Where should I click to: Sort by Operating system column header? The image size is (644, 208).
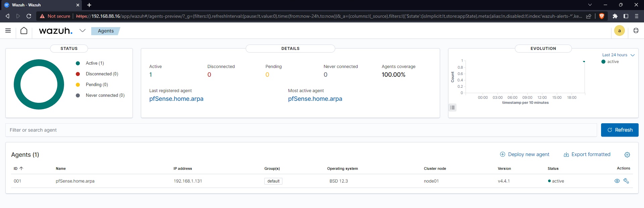tap(342, 168)
